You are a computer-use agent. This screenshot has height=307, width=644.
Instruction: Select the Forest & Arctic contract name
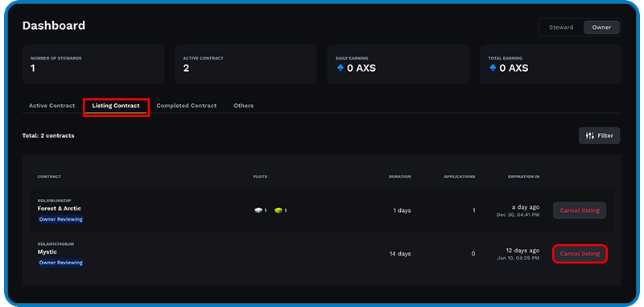click(59, 209)
